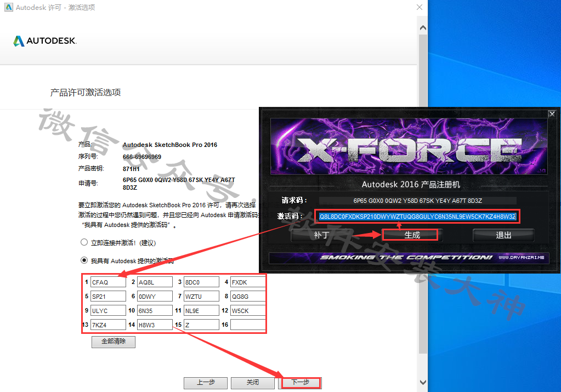
Task: Click the Autodesk icon in the title bar
Action: [x=9, y=7]
